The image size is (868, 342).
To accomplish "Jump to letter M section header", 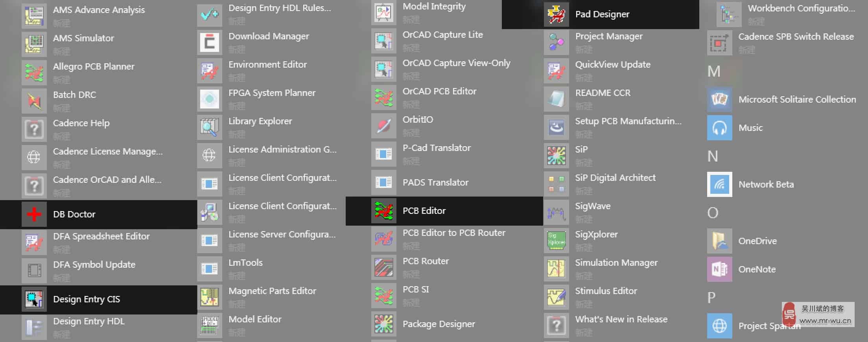I will pos(714,72).
